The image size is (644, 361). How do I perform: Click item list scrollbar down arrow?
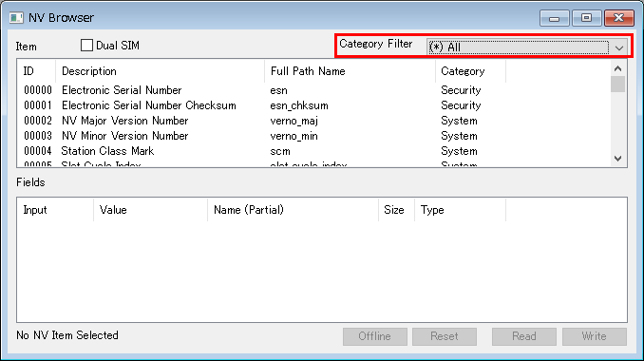click(x=618, y=159)
